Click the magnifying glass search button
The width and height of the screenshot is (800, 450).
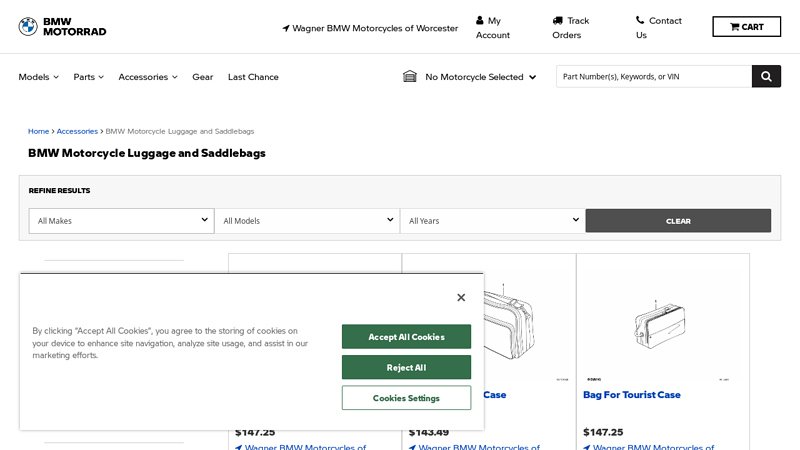coord(766,76)
